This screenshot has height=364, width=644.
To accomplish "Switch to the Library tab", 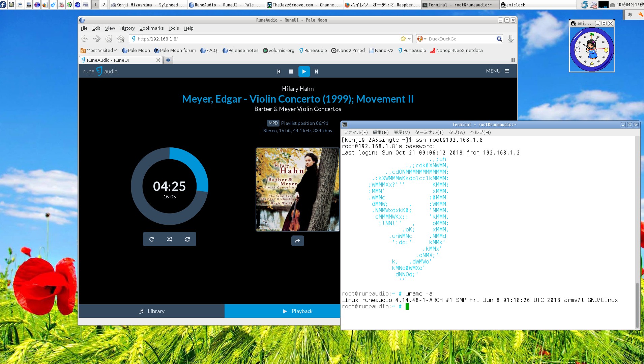I will 151,311.
